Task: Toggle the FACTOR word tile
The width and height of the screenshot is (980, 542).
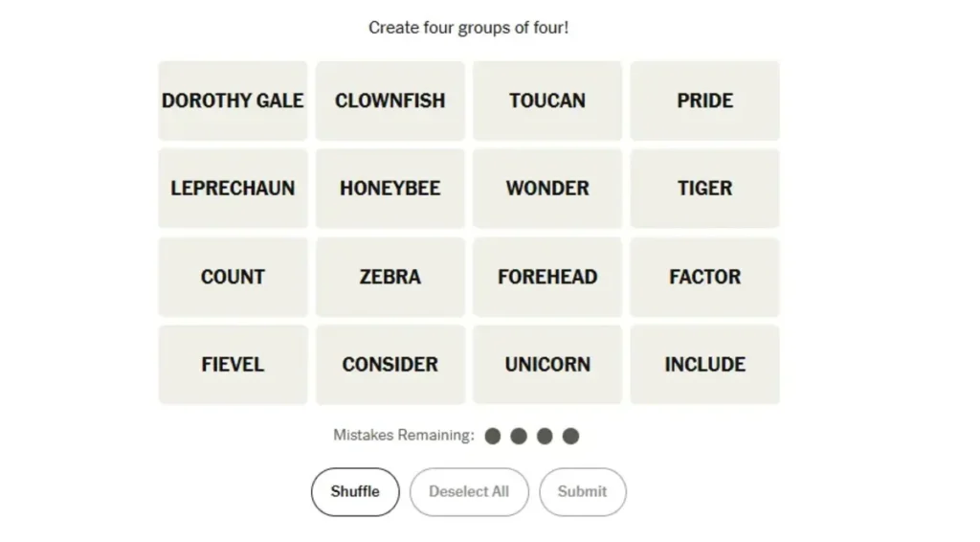Action: (x=704, y=277)
